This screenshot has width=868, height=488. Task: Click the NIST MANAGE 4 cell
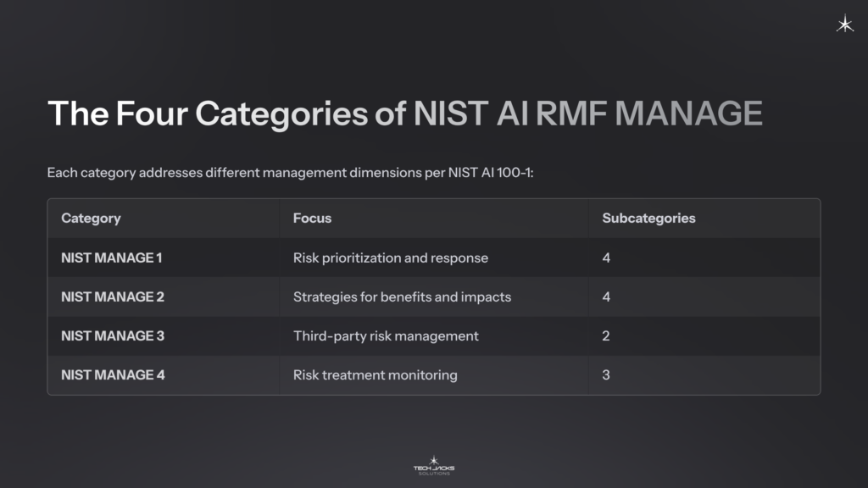114,374
